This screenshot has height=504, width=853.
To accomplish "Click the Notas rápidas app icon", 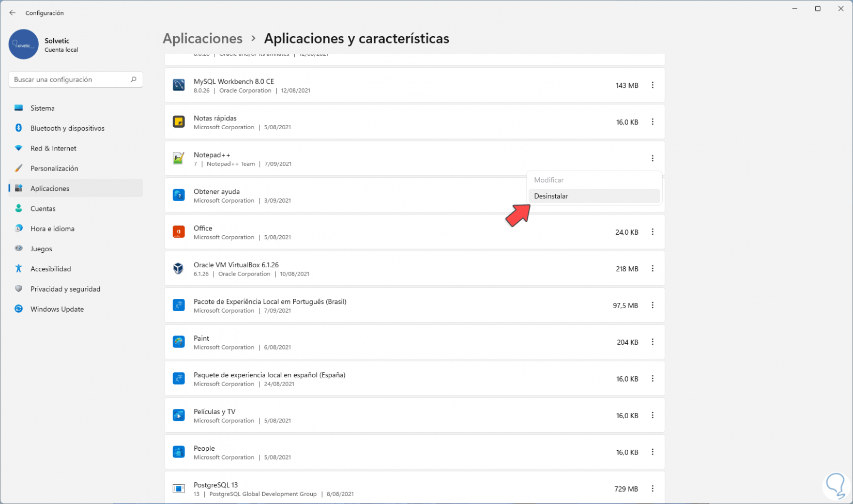I will (x=179, y=122).
